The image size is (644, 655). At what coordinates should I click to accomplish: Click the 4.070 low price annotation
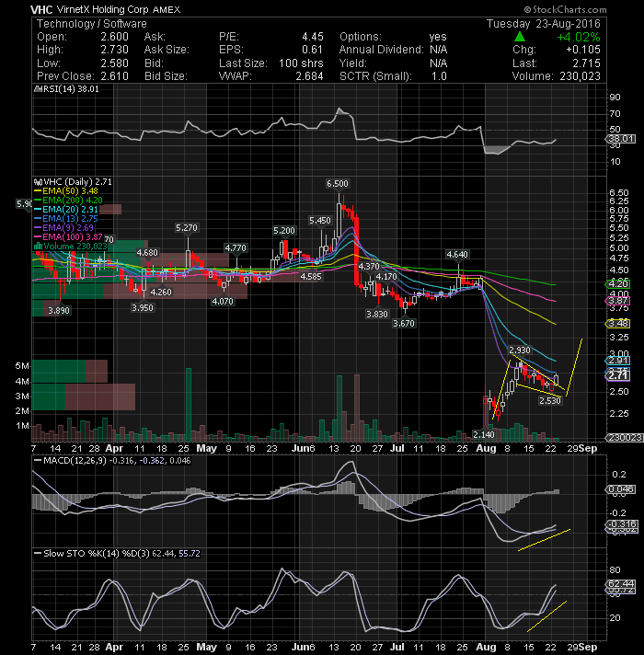click(x=223, y=301)
